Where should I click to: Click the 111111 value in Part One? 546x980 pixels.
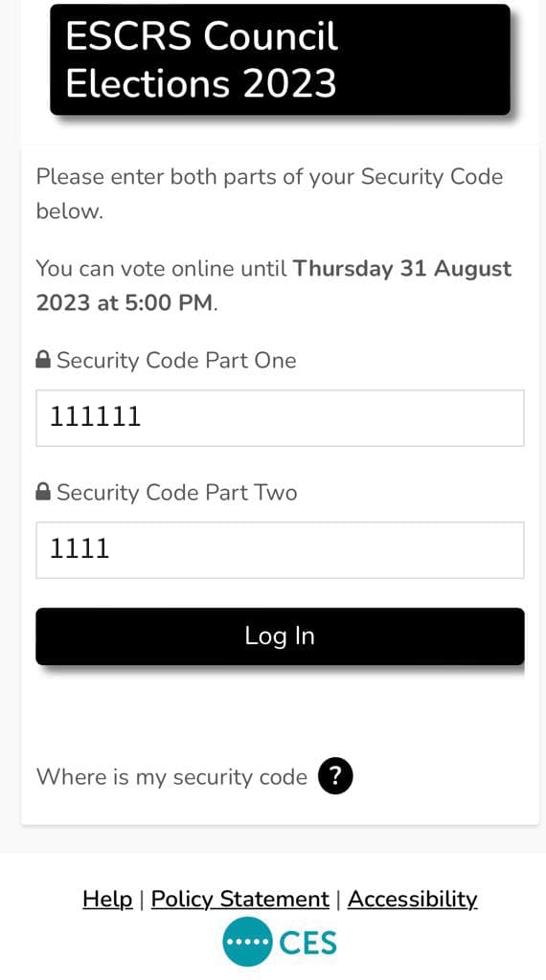96,417
